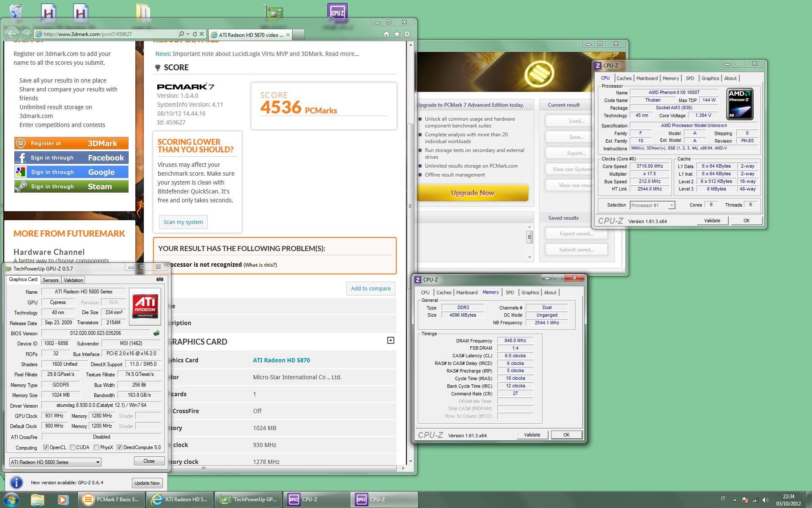Take GPU-Z screenshot with camera icon
The image size is (812, 508).
click(x=160, y=279)
